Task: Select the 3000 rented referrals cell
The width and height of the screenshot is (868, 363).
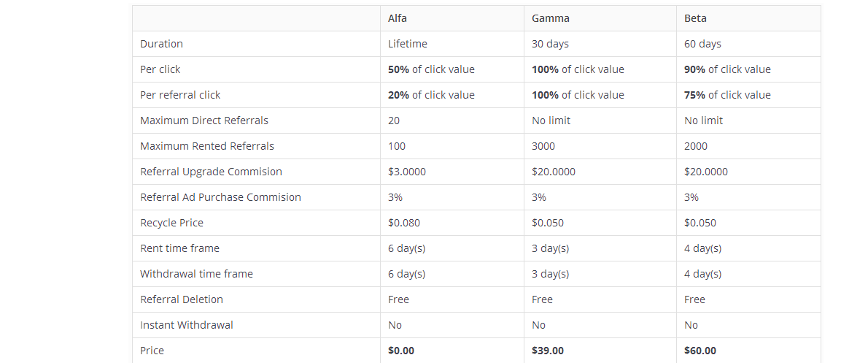Action: [543, 146]
